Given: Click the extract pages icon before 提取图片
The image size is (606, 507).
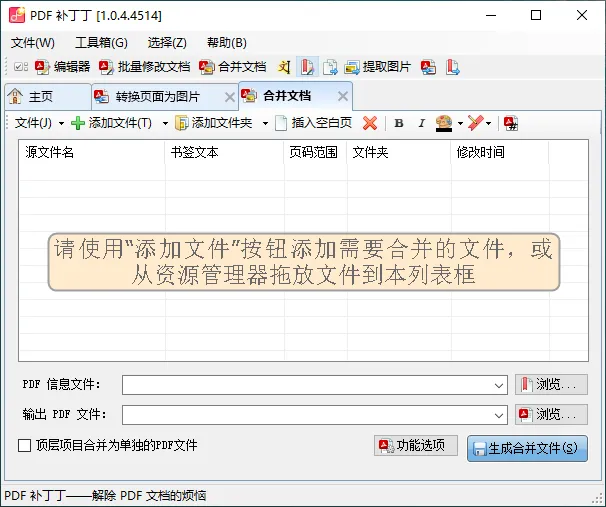Looking at the screenshot, I should (330, 67).
